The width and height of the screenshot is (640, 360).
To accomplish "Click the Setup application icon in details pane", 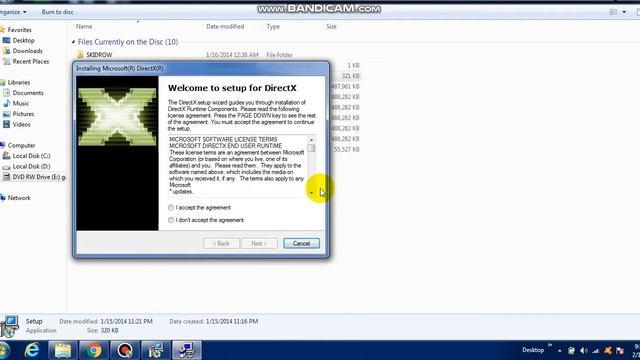I will [10, 326].
